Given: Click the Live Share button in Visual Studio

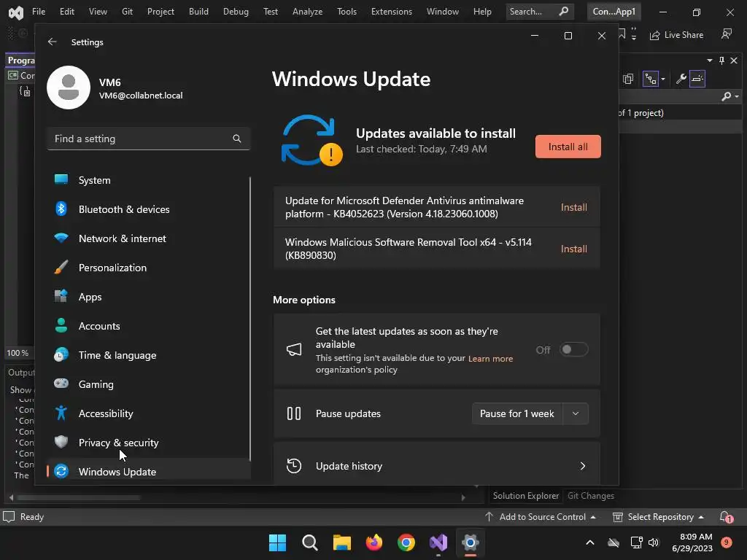Looking at the screenshot, I should coord(677,35).
